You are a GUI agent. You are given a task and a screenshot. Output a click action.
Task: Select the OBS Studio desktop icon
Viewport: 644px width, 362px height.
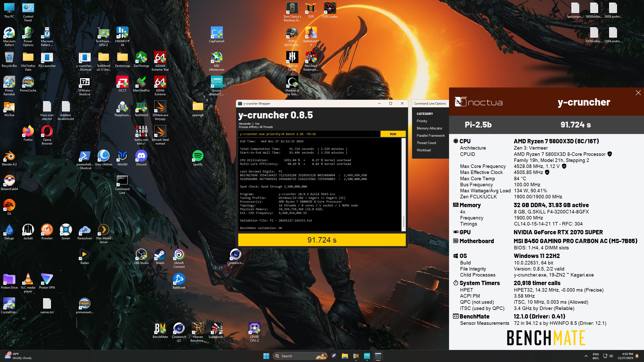(x=141, y=257)
